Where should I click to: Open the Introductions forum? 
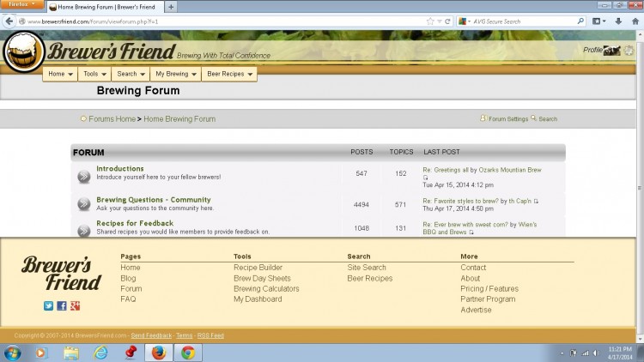click(x=120, y=168)
